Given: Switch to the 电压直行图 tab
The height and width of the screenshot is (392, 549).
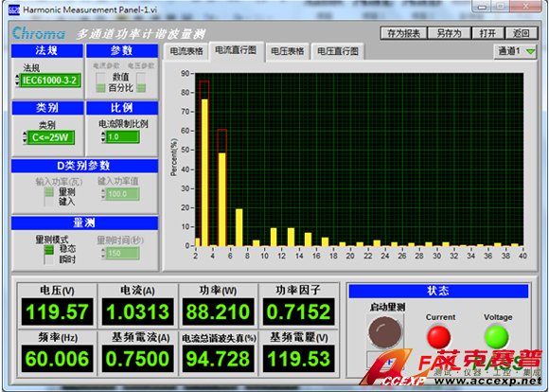Looking at the screenshot, I should click(x=338, y=51).
